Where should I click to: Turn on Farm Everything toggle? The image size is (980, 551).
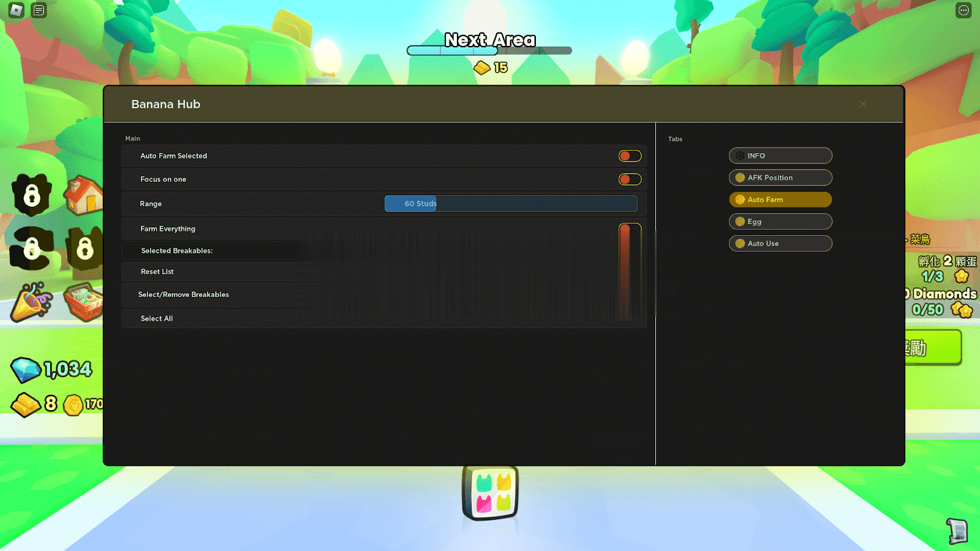point(630,229)
